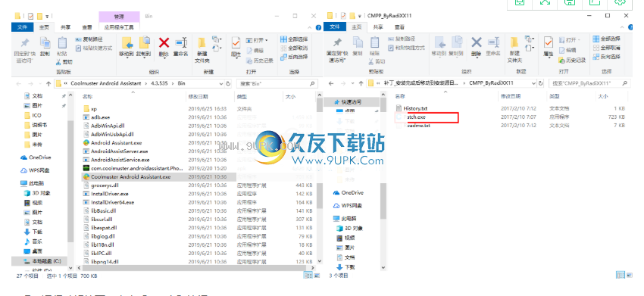Open Customize Quick Access Toolbar arrow in Bin window
This screenshot has height=296, width=644.
point(47,17)
